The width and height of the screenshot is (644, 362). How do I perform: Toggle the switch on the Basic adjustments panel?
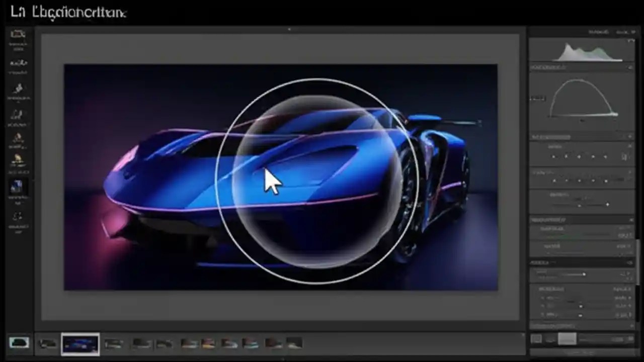pyautogui.click(x=629, y=136)
